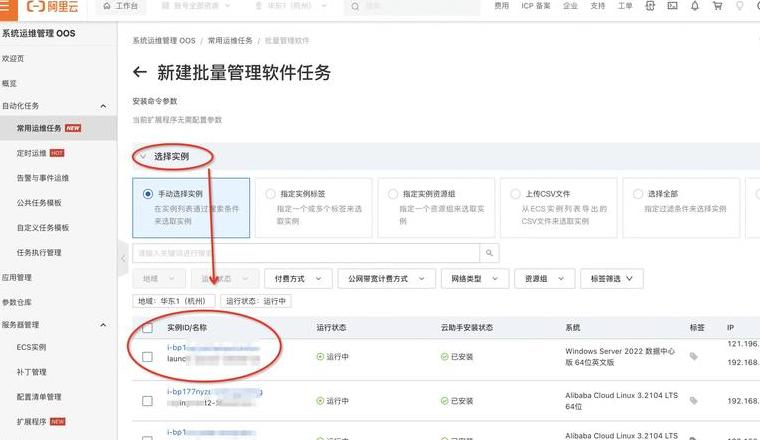Click 支持 in the top bar
Viewport: 760px width, 440px height.
pos(598,6)
